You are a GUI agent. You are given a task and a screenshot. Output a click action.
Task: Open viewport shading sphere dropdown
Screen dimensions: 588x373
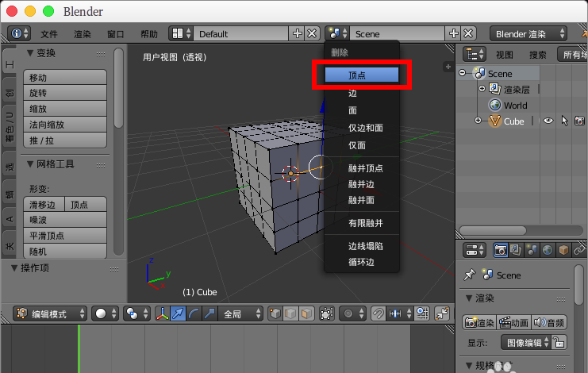pos(106,313)
